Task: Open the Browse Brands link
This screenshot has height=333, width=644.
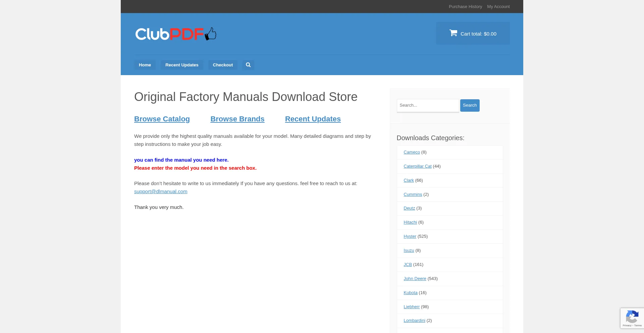Action: (x=237, y=119)
